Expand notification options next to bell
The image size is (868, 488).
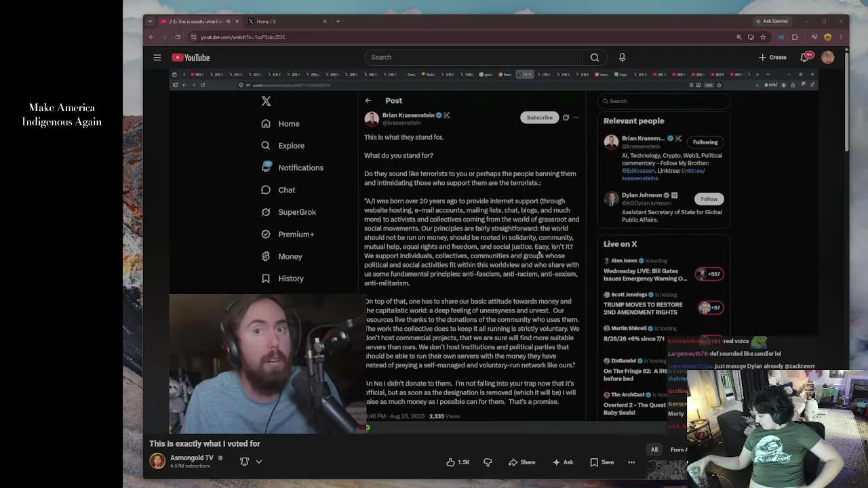pos(258,462)
